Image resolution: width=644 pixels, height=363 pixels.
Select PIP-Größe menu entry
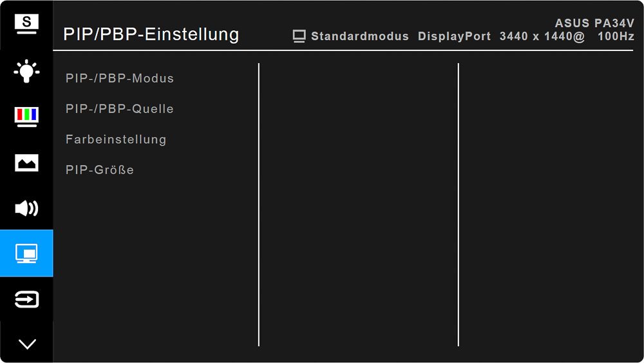coord(100,170)
